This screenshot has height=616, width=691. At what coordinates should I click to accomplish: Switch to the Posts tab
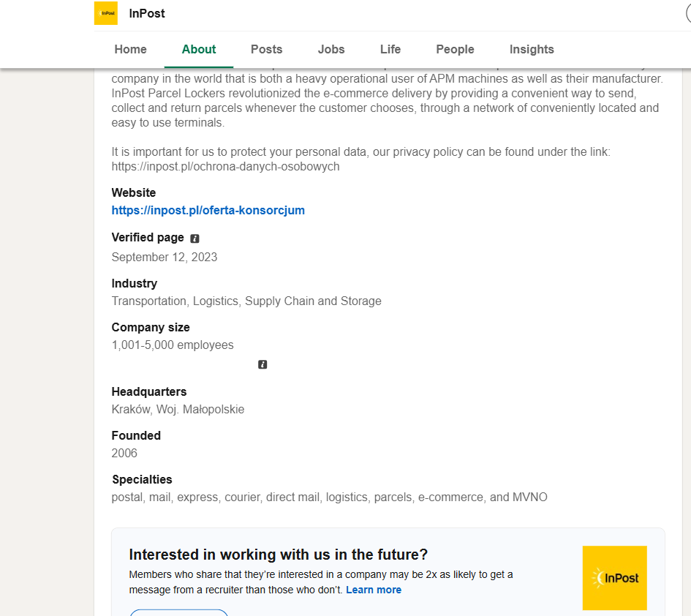click(x=267, y=50)
